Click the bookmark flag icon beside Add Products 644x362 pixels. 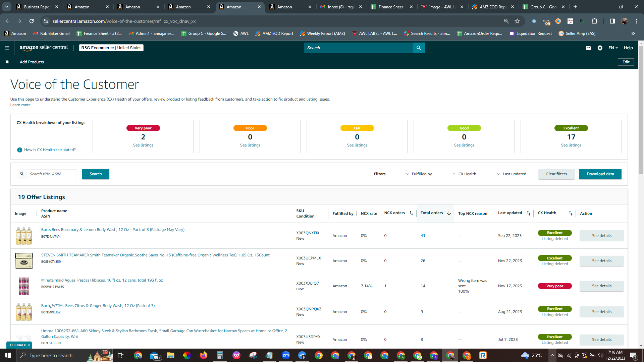(7, 62)
